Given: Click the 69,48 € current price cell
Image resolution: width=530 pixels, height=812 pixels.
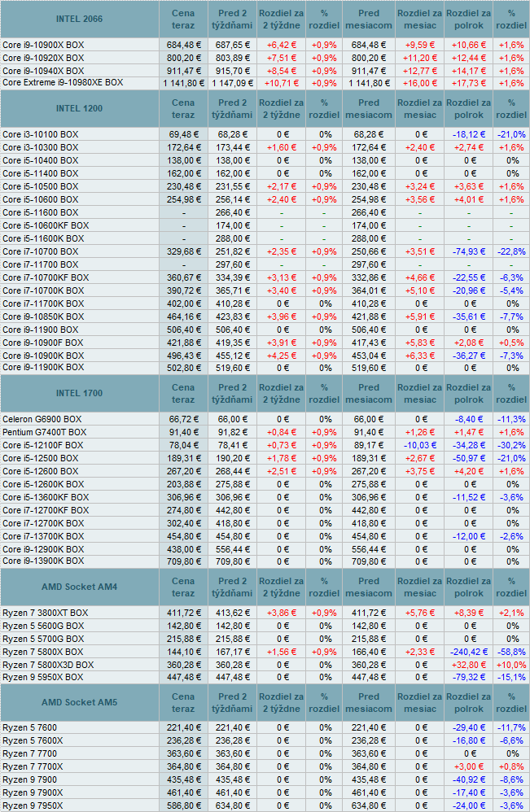Looking at the screenshot, I should 183,134.
